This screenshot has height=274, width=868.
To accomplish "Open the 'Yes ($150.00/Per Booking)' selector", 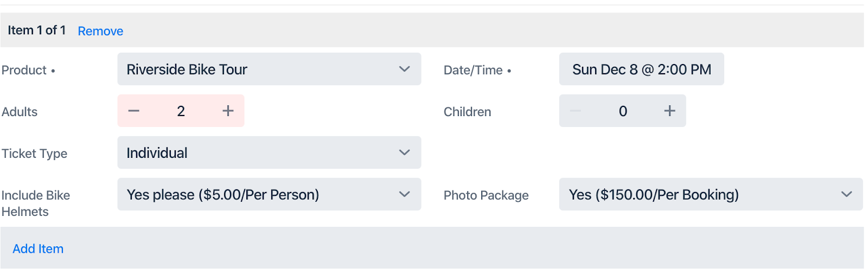I will [700, 195].
